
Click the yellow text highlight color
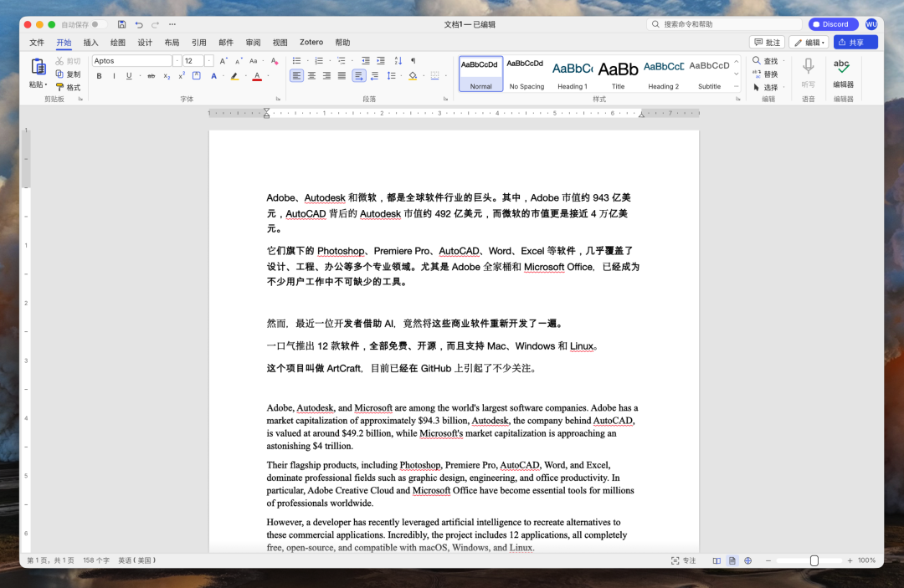click(234, 76)
